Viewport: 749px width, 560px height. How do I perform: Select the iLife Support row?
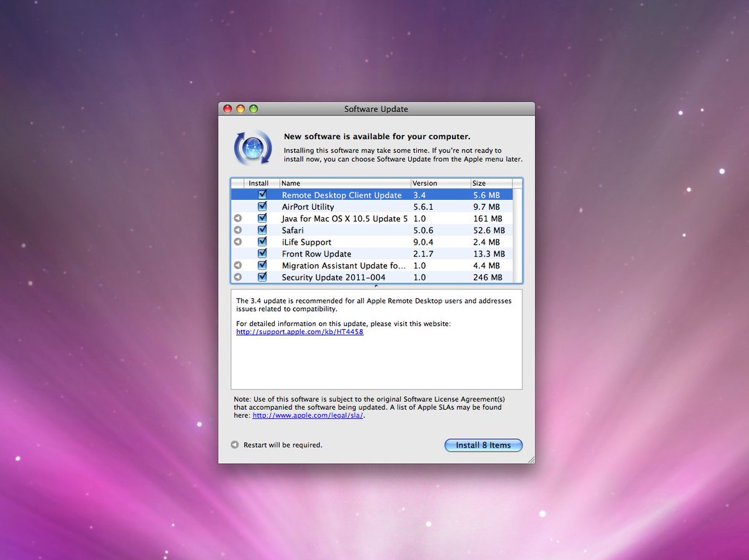pyautogui.click(x=372, y=242)
